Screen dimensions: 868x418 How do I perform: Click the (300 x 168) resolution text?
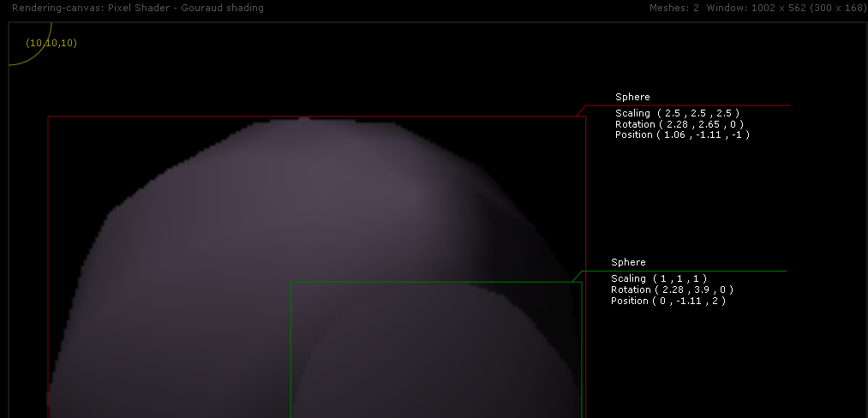click(838, 8)
